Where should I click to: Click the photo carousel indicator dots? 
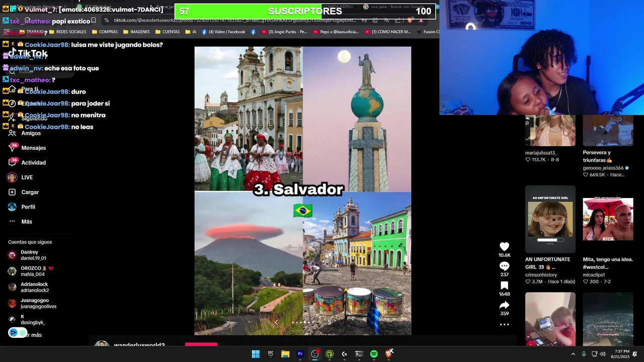(x=302, y=322)
